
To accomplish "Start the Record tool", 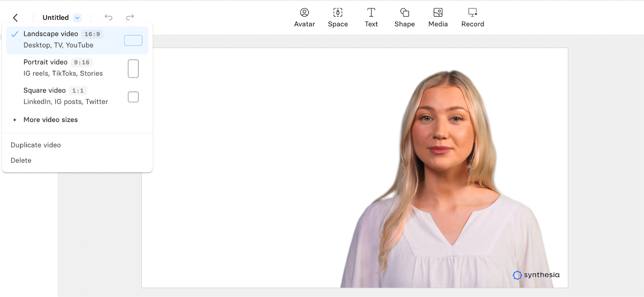I will (473, 18).
